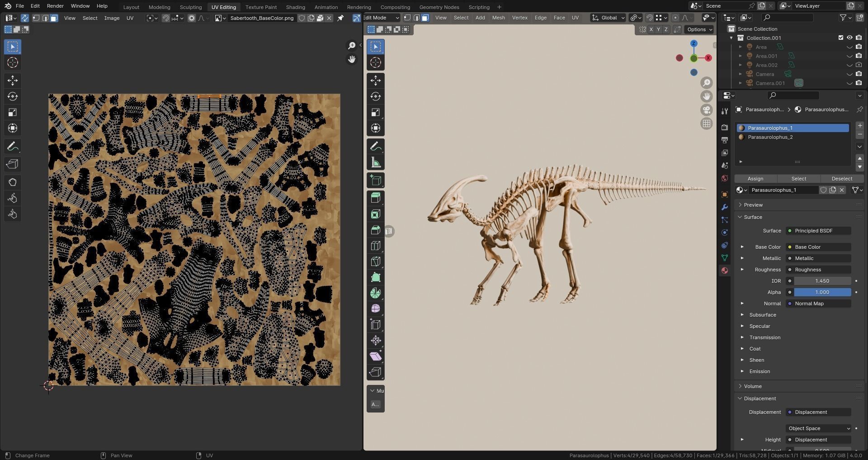Screen dimensions: 868x460
Task: Select the Shear tool
Action: coord(376,356)
